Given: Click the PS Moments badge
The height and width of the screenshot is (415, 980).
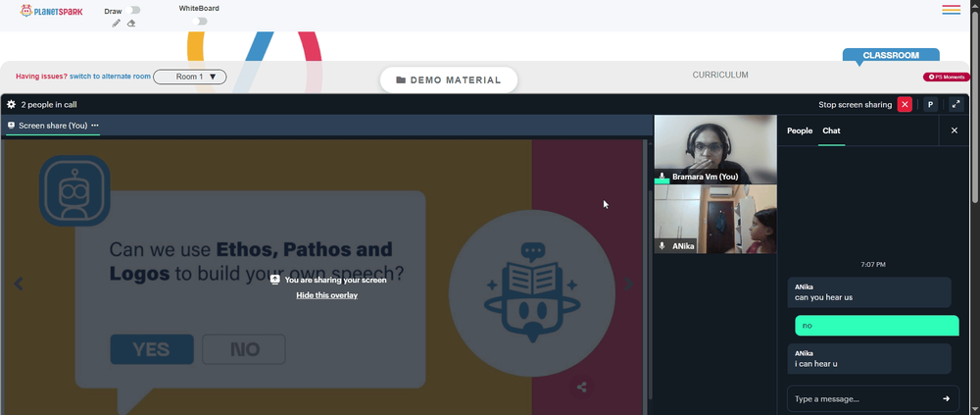Looking at the screenshot, I should (x=947, y=77).
